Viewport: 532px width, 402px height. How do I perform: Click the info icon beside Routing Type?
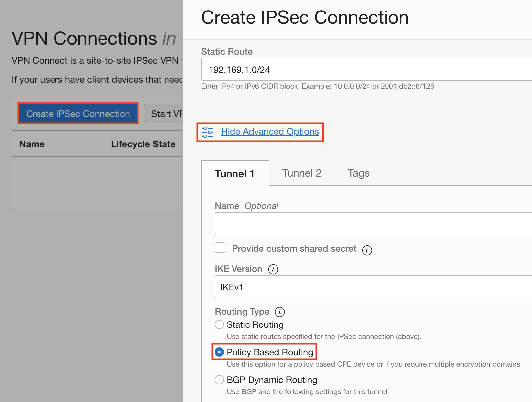coord(280,312)
